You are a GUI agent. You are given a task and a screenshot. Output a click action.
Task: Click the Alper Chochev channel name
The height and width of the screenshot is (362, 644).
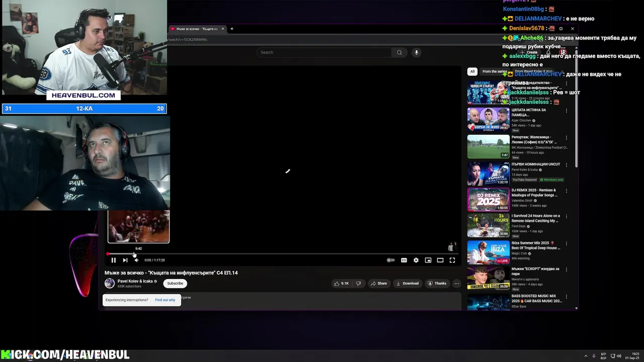521,121
